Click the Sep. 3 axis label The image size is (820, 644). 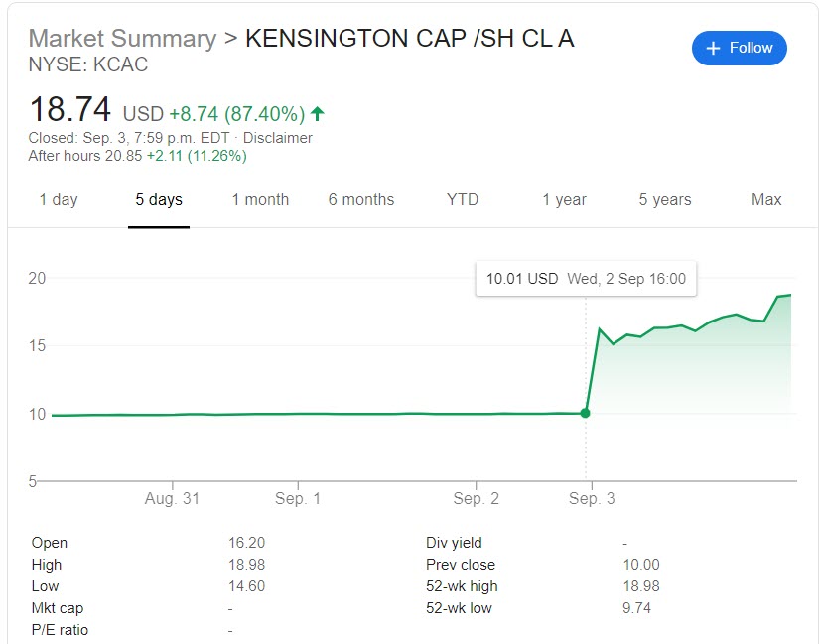(x=592, y=498)
